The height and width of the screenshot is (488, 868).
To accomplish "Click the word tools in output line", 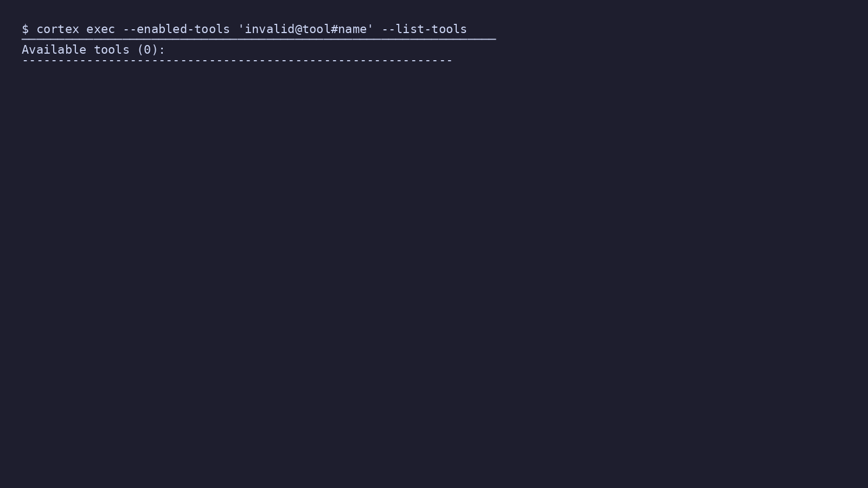I will pyautogui.click(x=111, y=50).
